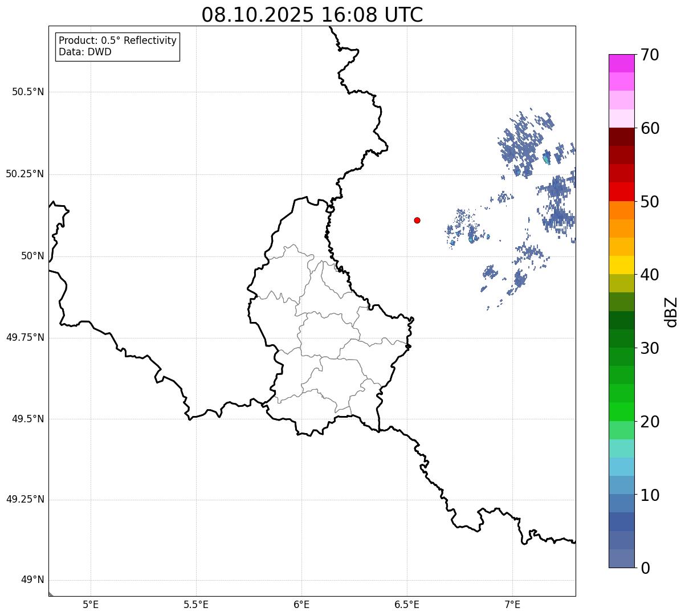685x616 pixels.
Task: Click the 49.25°N latitude label
Action: click(25, 499)
